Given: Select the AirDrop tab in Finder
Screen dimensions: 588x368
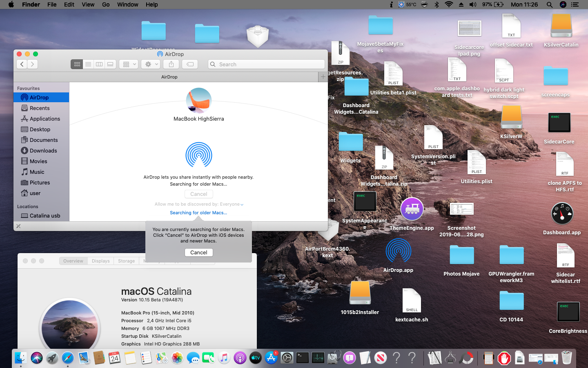Looking at the screenshot, I should 169,77.
